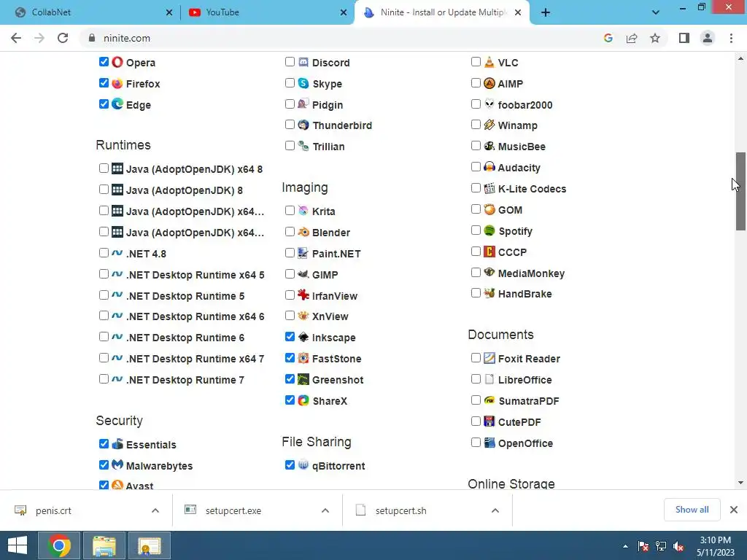Open the penis.crt downloaded file
Screen dimensions: 747x560
(53, 510)
